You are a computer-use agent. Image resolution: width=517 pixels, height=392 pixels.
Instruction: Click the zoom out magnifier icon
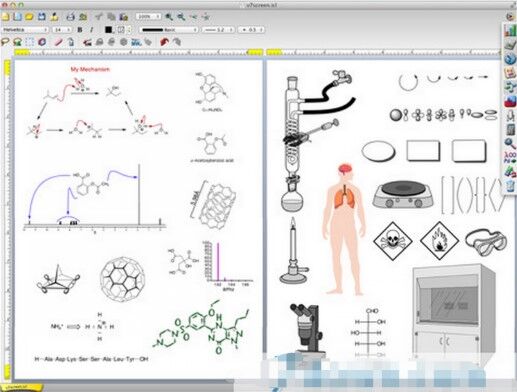pos(181,16)
